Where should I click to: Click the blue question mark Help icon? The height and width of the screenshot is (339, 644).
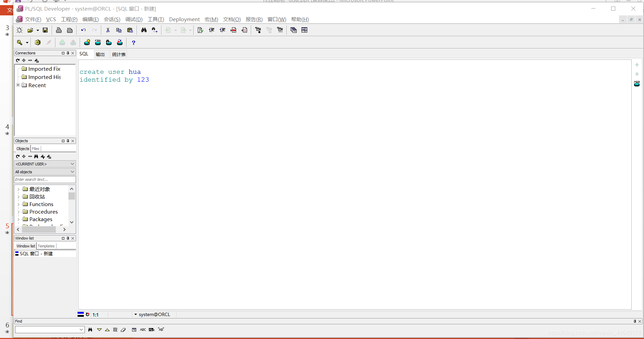tap(133, 42)
